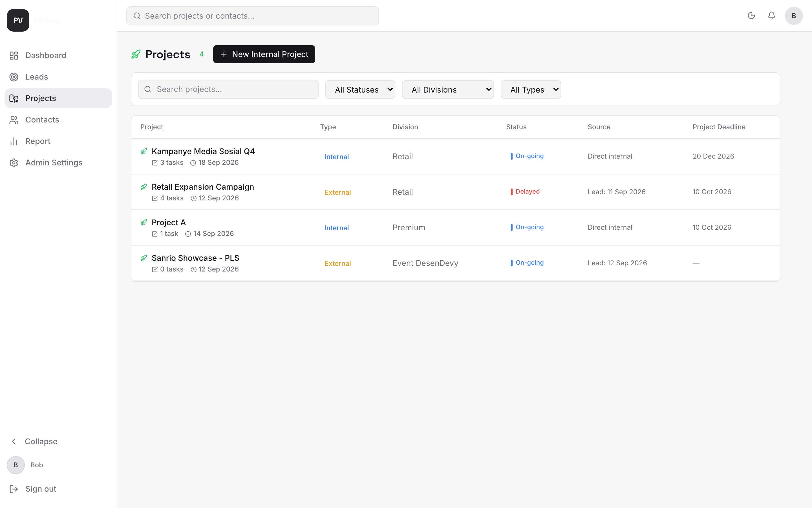Click the clock icon beside 18 Sep 2026
812x508 pixels.
coord(193,163)
